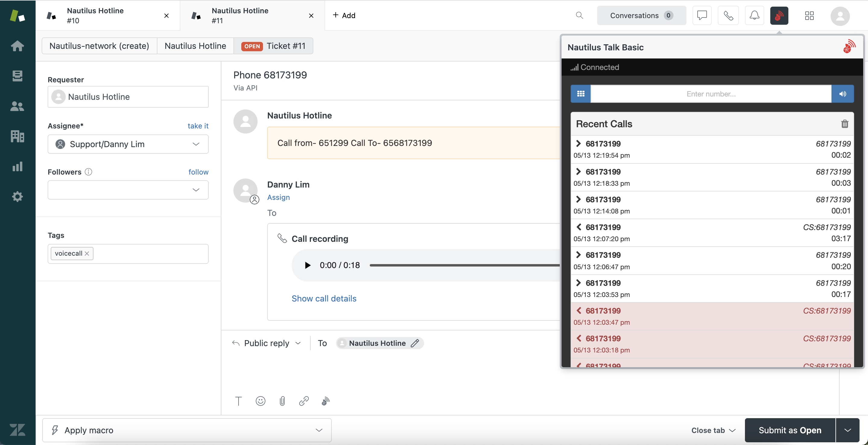Open the products grid icon
868x445 pixels.
[809, 15]
